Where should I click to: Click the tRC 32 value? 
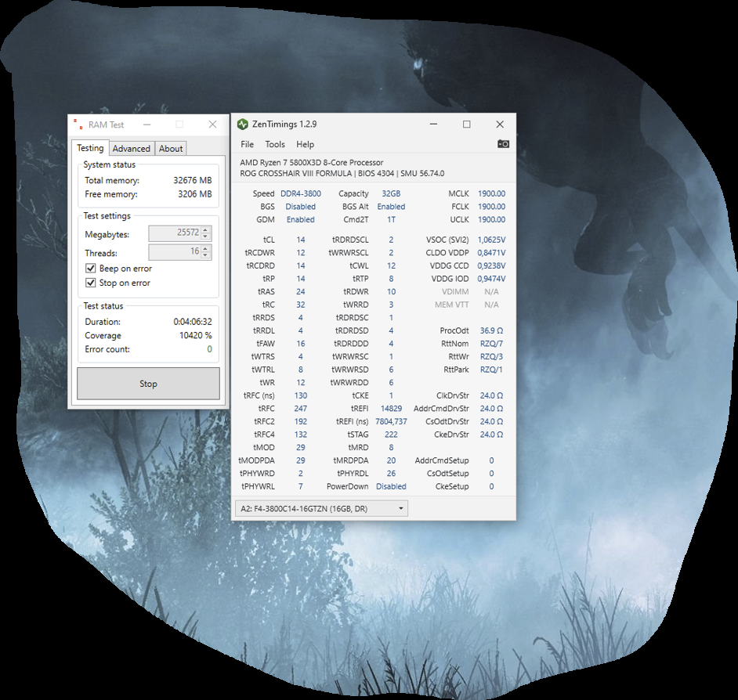[301, 305]
